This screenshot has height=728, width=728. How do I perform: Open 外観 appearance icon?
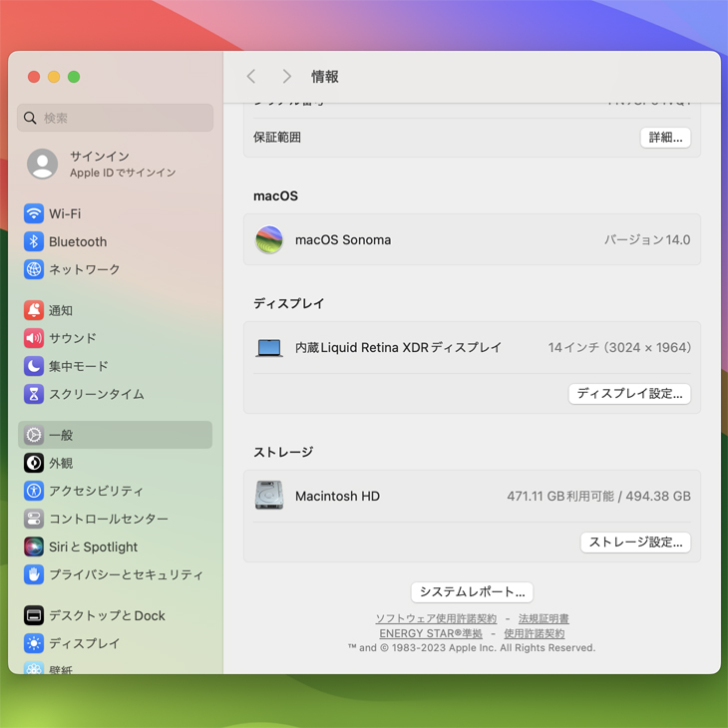[x=34, y=463]
